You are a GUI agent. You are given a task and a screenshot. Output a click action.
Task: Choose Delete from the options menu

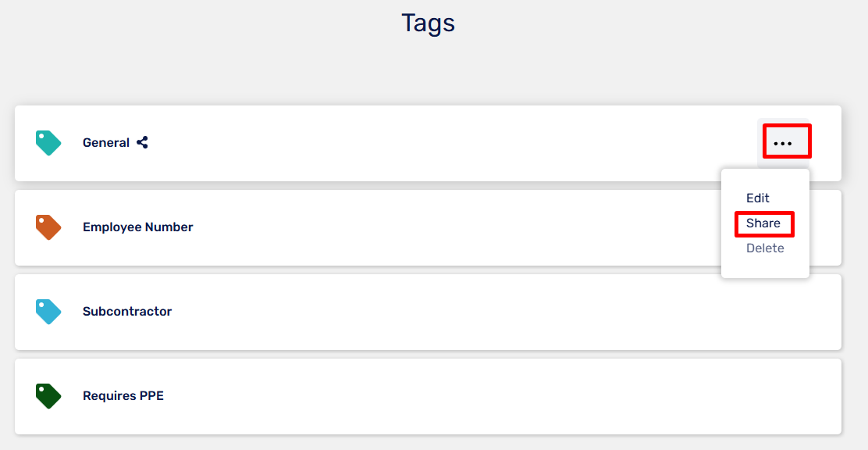[x=764, y=248]
